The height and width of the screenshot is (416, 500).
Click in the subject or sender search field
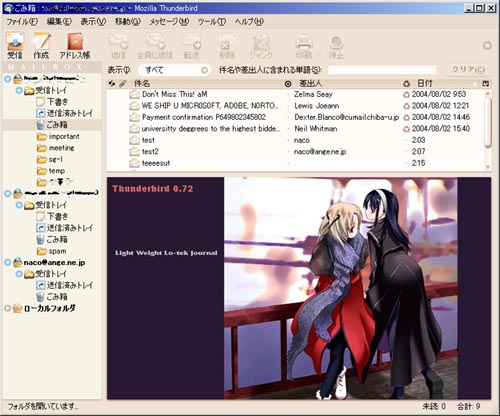pyautogui.click(x=382, y=70)
